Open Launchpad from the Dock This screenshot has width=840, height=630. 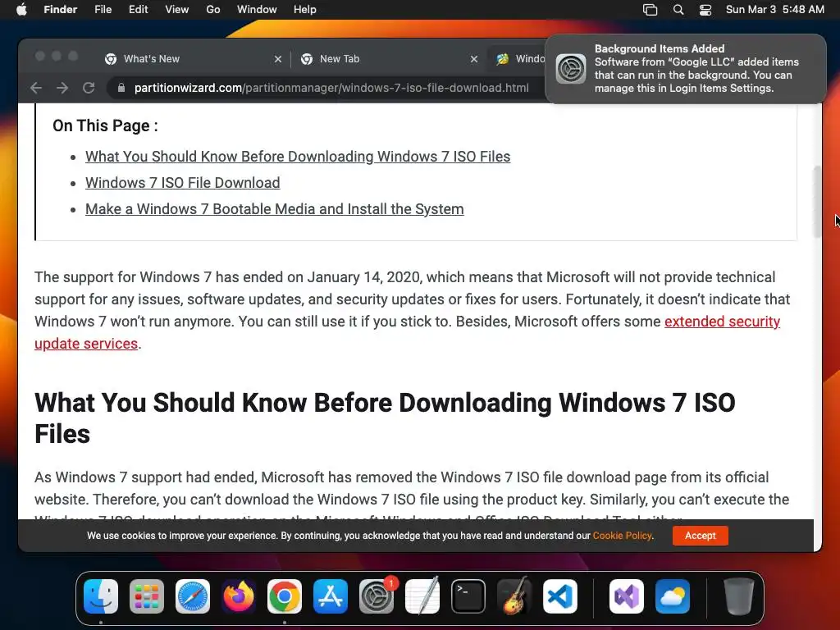pos(147,596)
